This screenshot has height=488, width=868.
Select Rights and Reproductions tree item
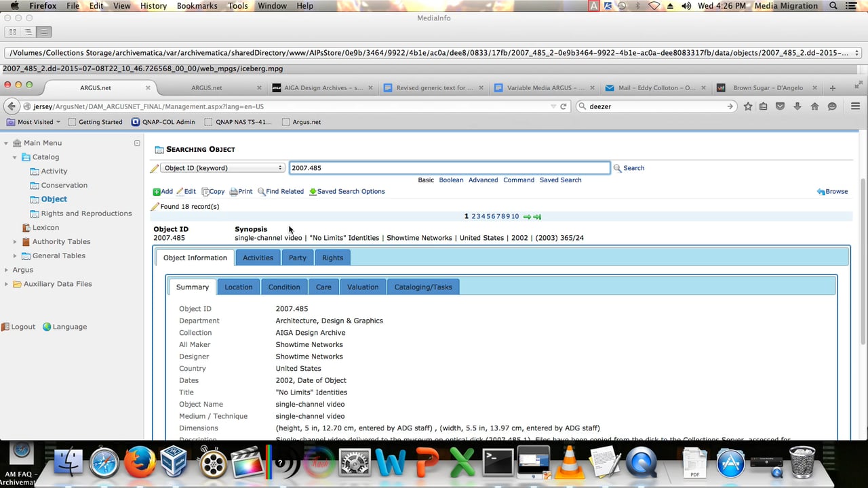[87, 213]
